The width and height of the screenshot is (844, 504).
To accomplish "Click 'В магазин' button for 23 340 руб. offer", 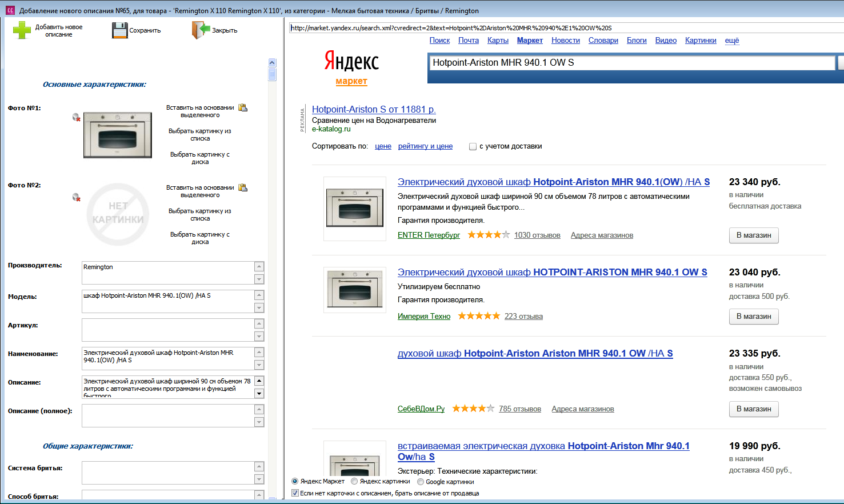I will pos(754,235).
